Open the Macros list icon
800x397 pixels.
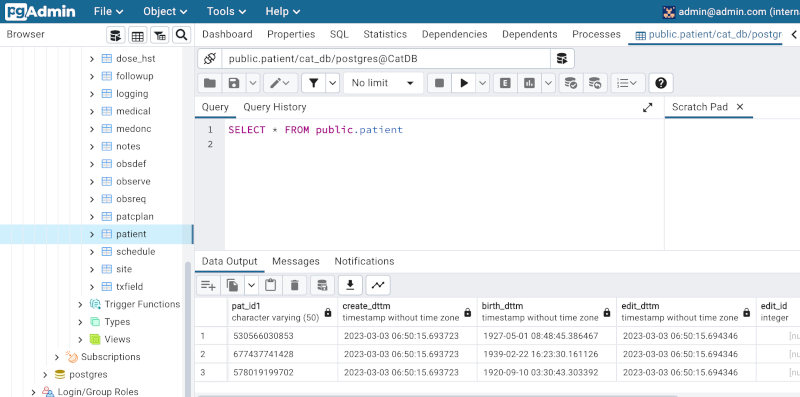(628, 83)
